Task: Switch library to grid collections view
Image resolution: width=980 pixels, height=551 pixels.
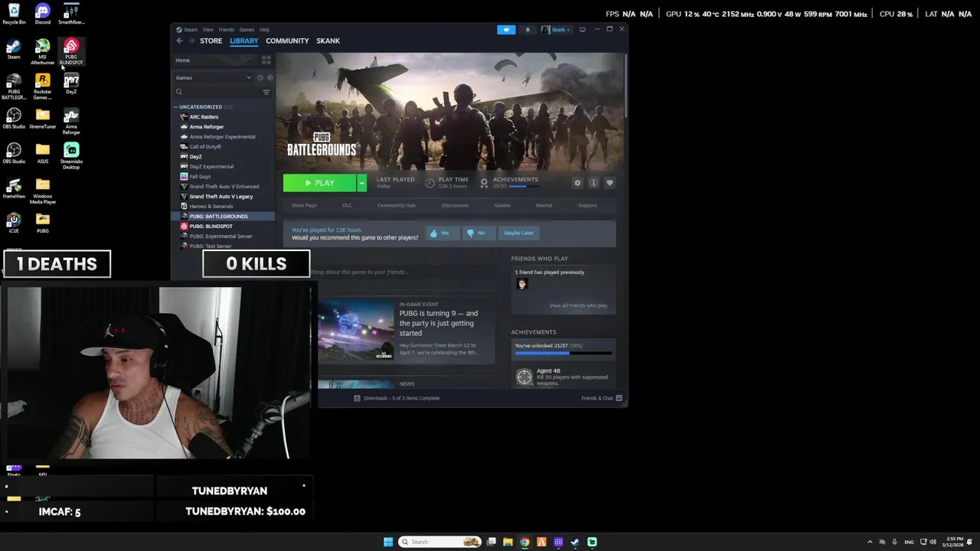Action: click(266, 60)
